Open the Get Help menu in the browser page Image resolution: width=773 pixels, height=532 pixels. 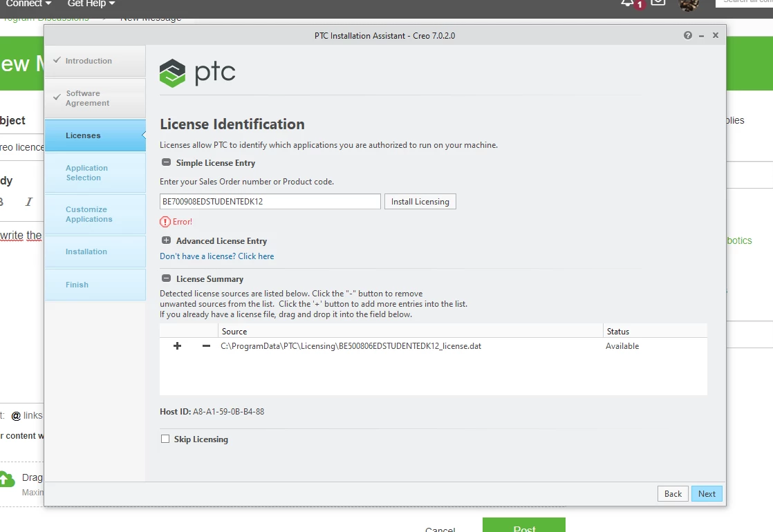click(x=91, y=4)
